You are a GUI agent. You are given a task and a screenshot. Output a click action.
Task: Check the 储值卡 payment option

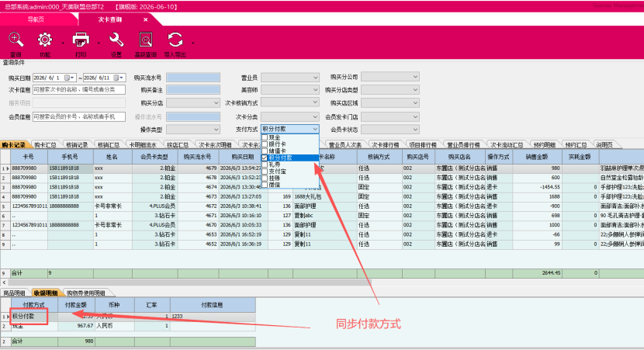(x=265, y=151)
